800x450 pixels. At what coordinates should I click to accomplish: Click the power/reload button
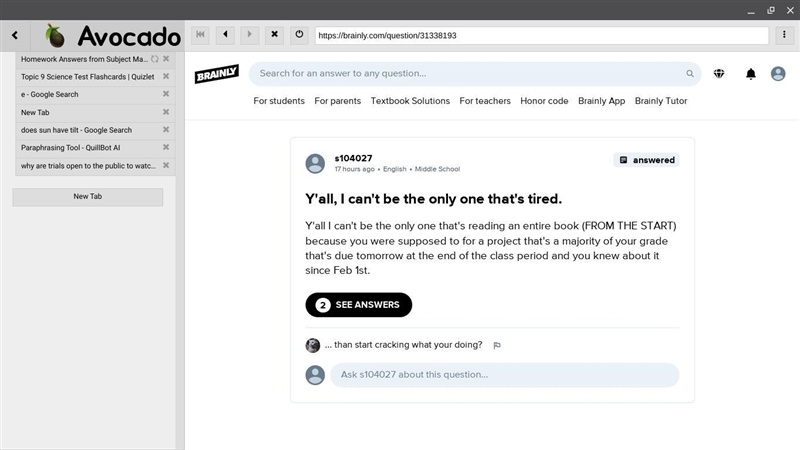coord(299,35)
